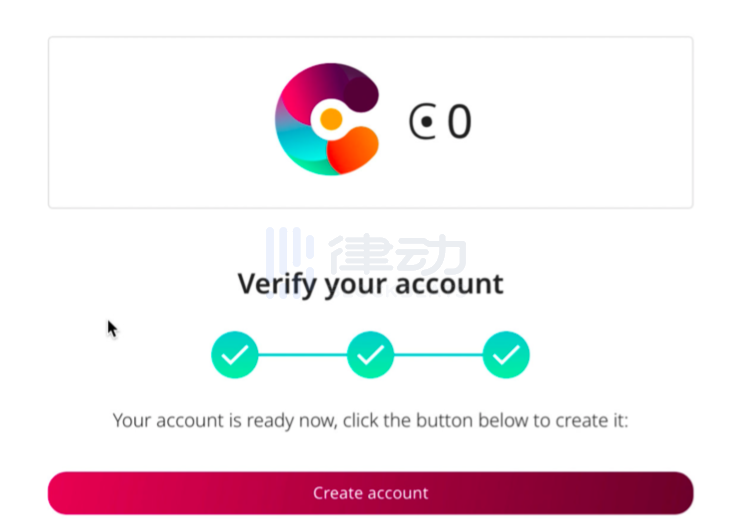Click the C currency symbol beside the balance
Screen dimensions: 733x527
[x=423, y=122]
